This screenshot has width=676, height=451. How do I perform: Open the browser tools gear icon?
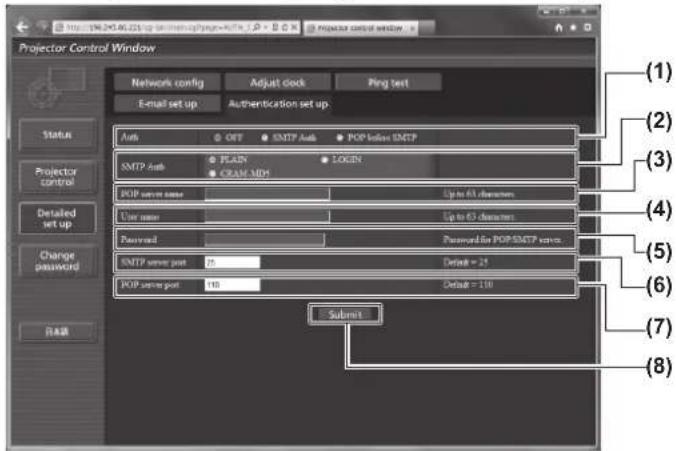tap(588, 28)
